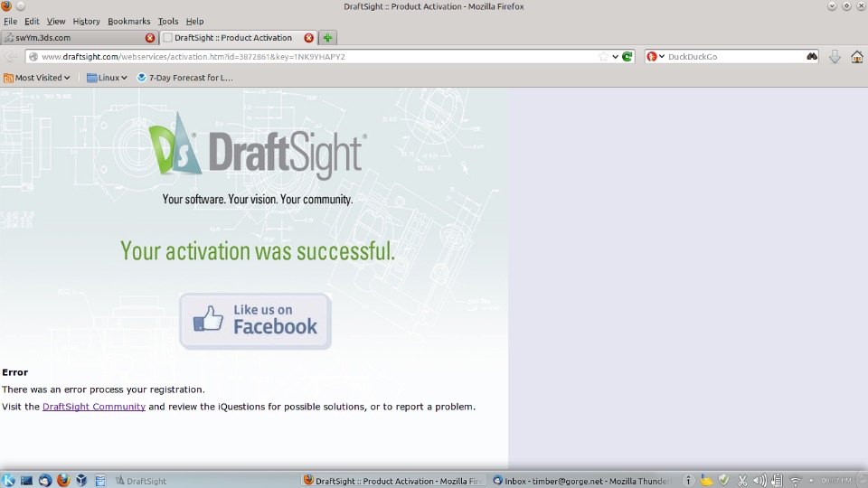
Task: Open the View menu
Action: click(x=56, y=21)
